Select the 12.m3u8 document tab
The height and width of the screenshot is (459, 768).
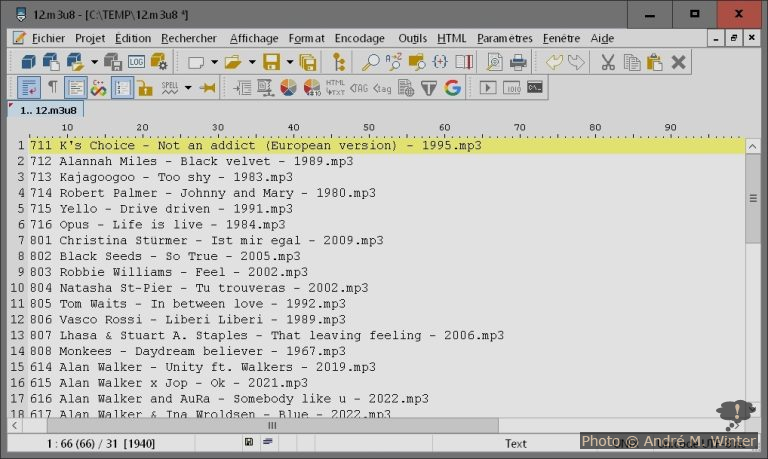(45, 109)
